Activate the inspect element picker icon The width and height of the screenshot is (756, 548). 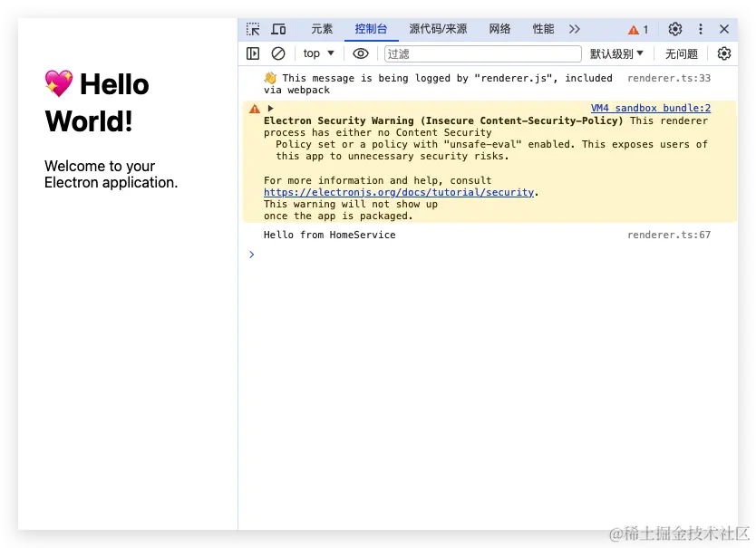click(253, 29)
